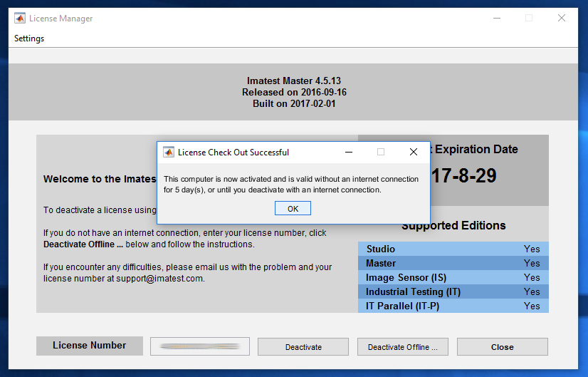Close the License Manager window

(x=562, y=18)
